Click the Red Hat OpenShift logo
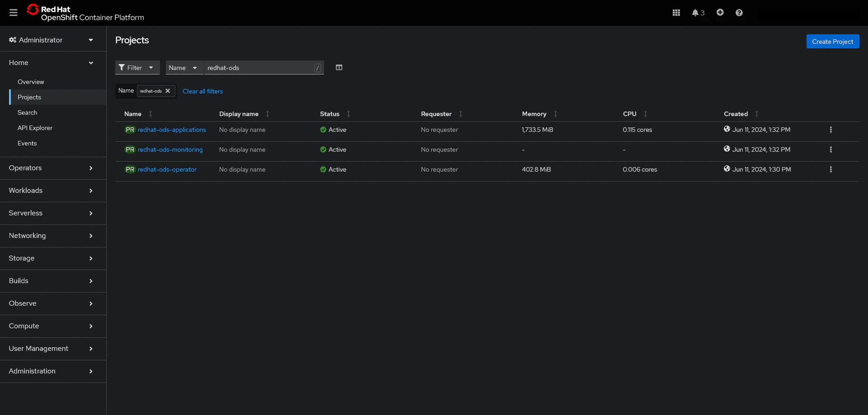The width and height of the screenshot is (868, 415). click(85, 13)
